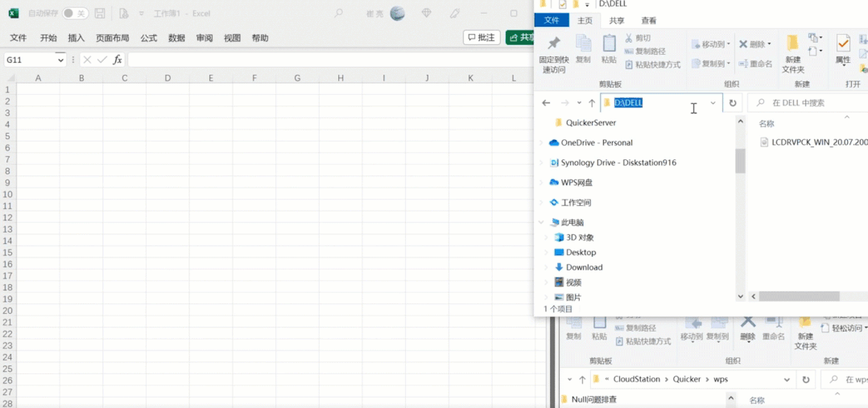The image size is (868, 408).
Task: Click 复制路径 in DELL window ribbon
Action: tap(646, 51)
